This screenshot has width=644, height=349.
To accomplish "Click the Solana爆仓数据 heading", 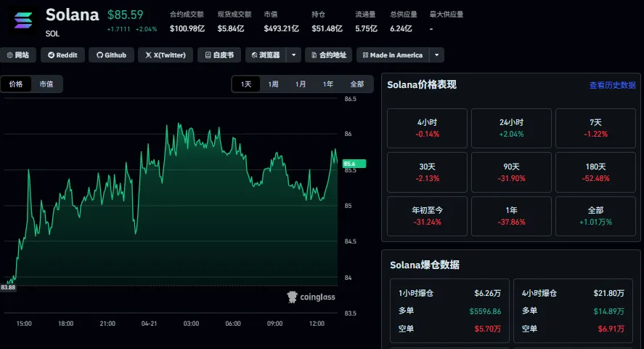I will [x=425, y=265].
